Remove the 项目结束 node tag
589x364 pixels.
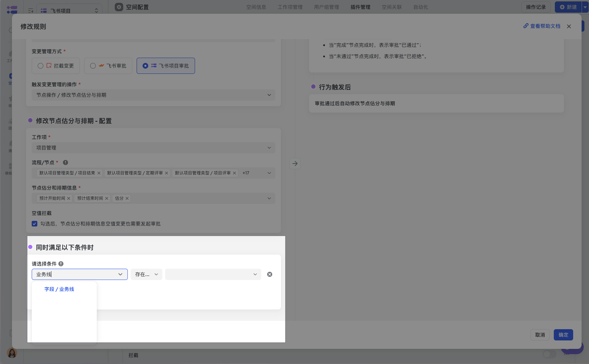click(x=99, y=173)
